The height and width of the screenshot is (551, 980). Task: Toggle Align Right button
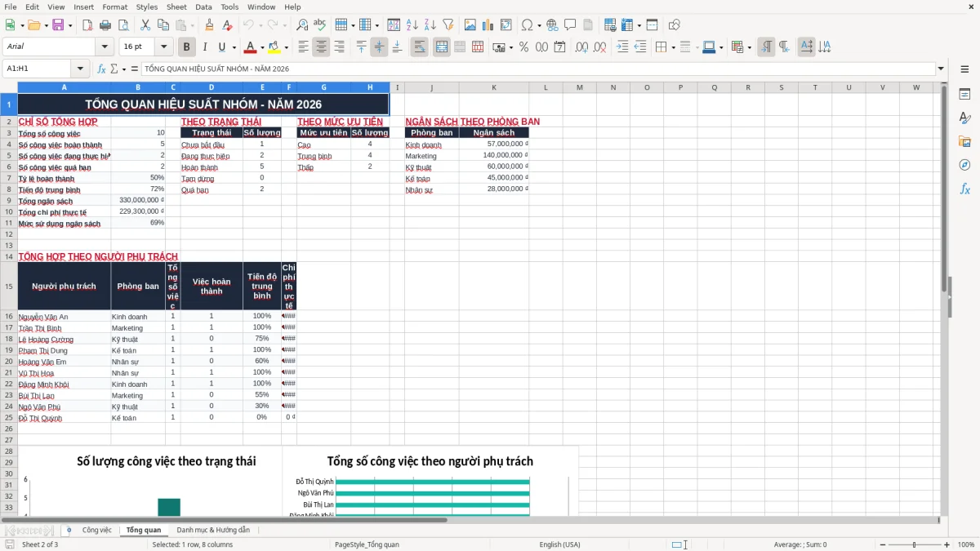(x=339, y=47)
